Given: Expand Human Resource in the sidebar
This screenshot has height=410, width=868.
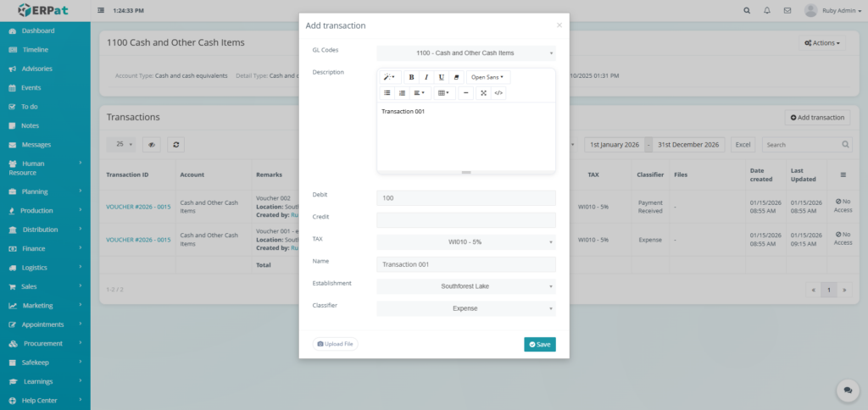Looking at the screenshot, I should tap(46, 169).
